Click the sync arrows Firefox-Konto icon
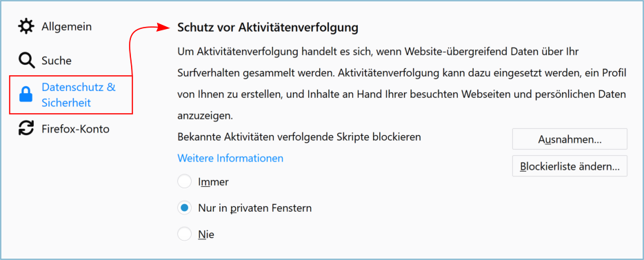644x260 pixels. pos(27,129)
